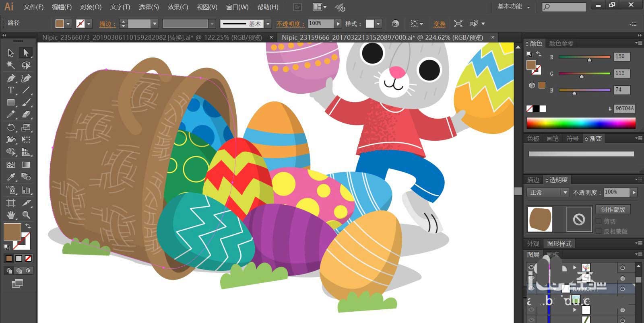The height and width of the screenshot is (323, 644).
Task: Switch to the 颜色参考 color guide tab
Action: click(561, 43)
